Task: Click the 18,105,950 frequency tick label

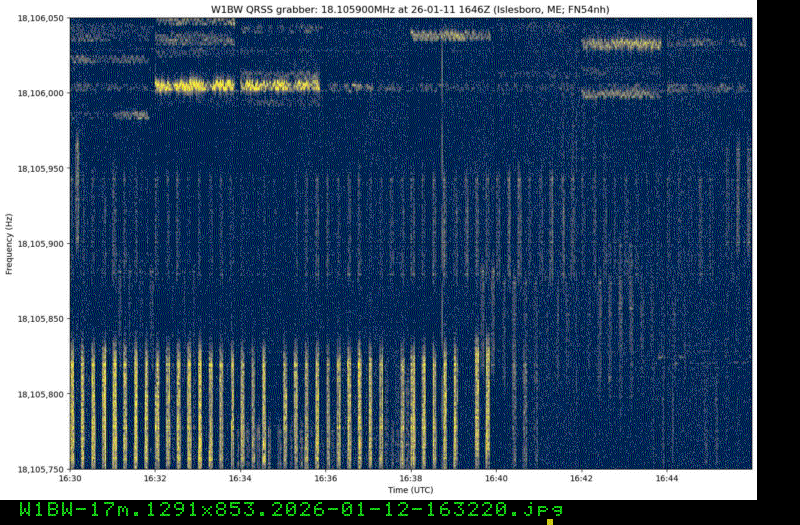Action: 42,168
